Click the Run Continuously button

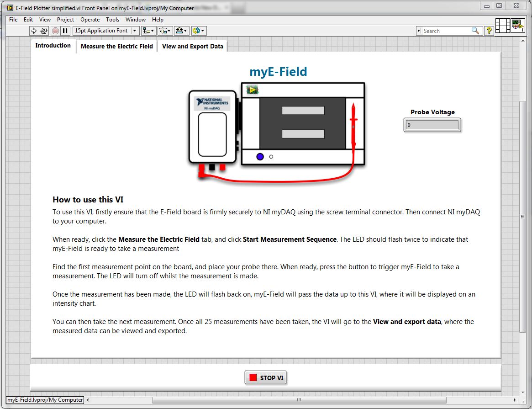coord(44,31)
